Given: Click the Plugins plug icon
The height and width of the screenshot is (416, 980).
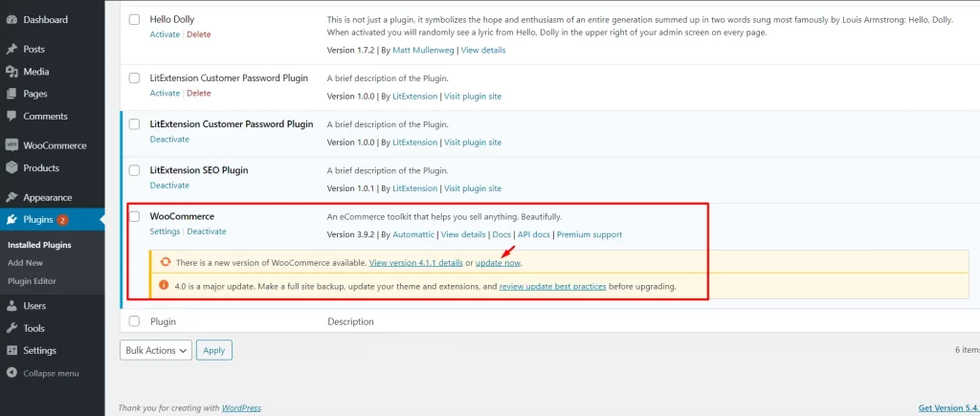Looking at the screenshot, I should (11, 220).
